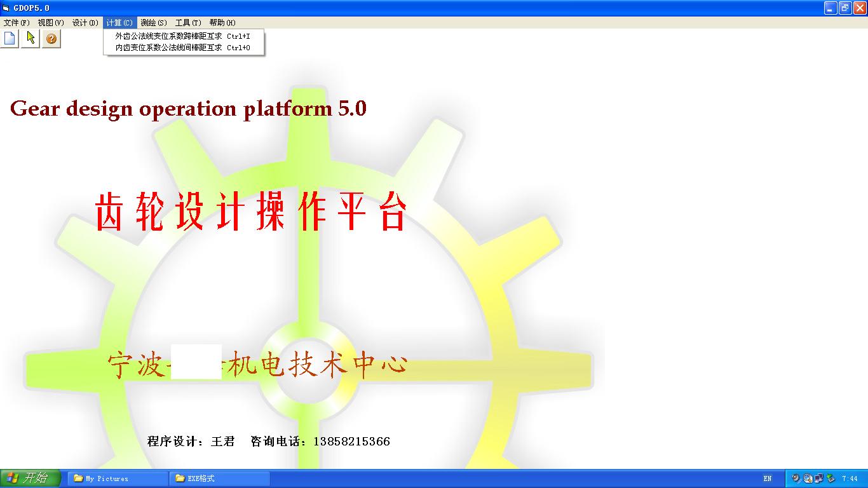Close the open 计算(C) menu
The width and height of the screenshot is (868, 488).
(119, 23)
